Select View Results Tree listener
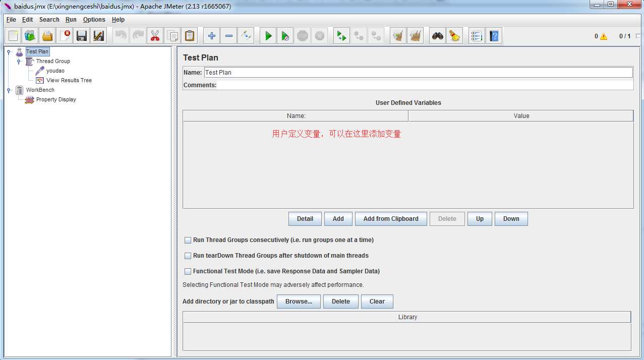The height and width of the screenshot is (360, 644). [69, 80]
